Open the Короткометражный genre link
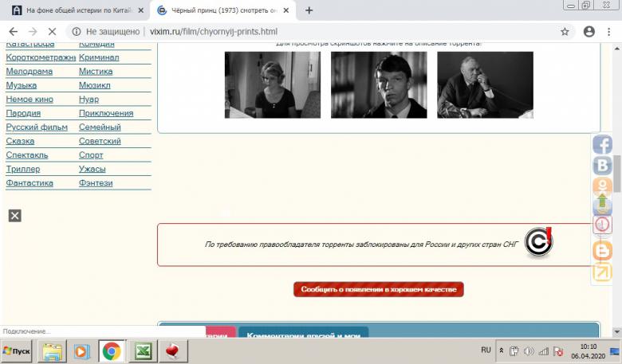The width and height of the screenshot is (622, 364). (41, 57)
